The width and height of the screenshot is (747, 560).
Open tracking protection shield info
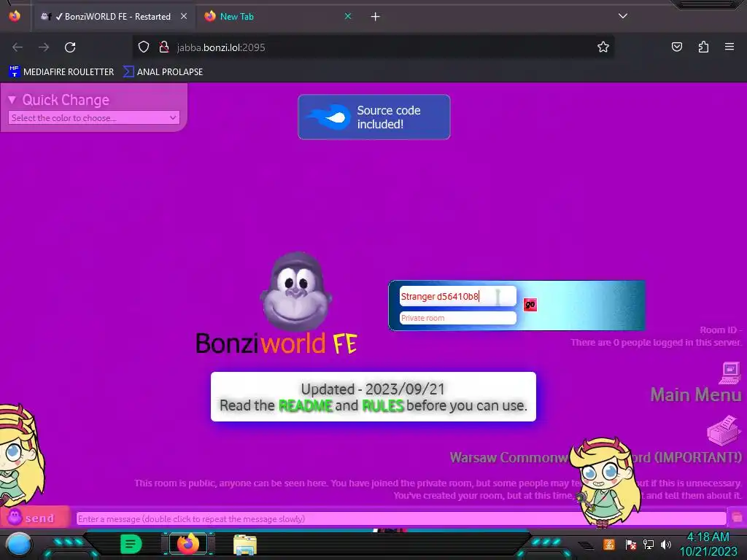(144, 47)
